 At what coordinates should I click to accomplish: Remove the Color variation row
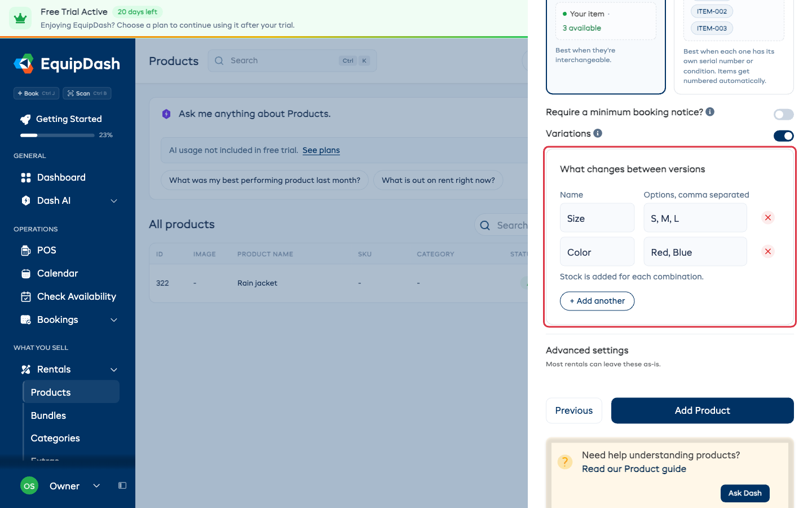[x=768, y=252]
